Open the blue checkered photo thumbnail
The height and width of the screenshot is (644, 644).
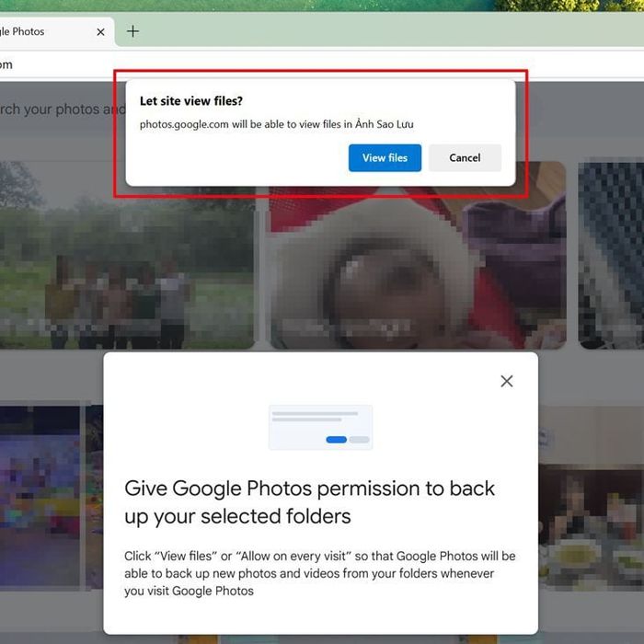point(611,256)
